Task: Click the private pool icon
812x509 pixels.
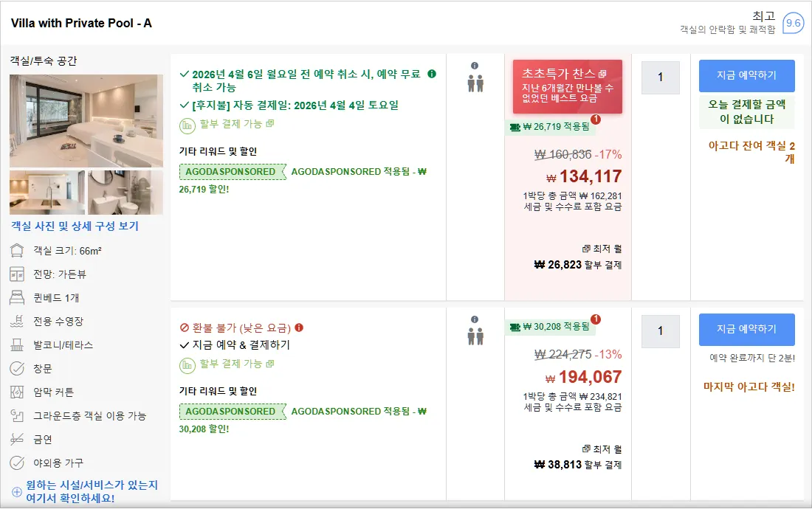Action: [17, 321]
